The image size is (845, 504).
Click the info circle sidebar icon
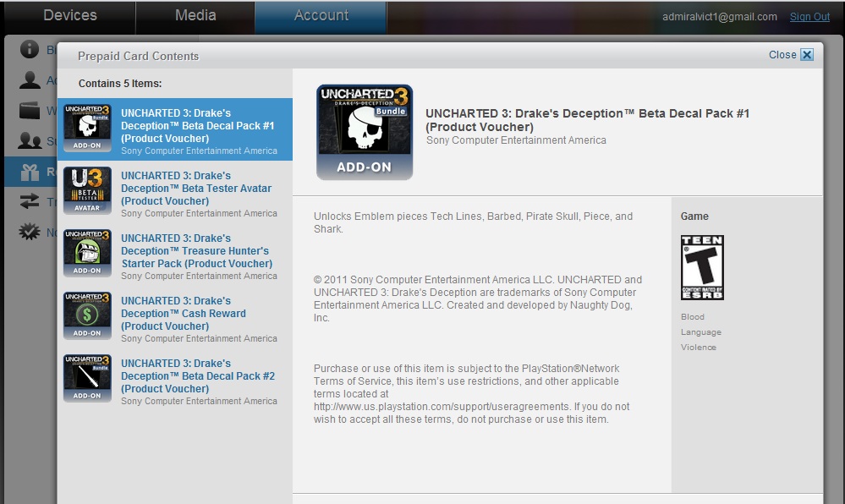click(30, 49)
